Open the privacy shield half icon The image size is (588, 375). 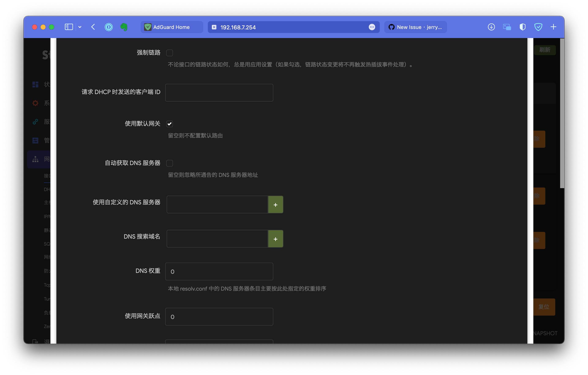[523, 27]
